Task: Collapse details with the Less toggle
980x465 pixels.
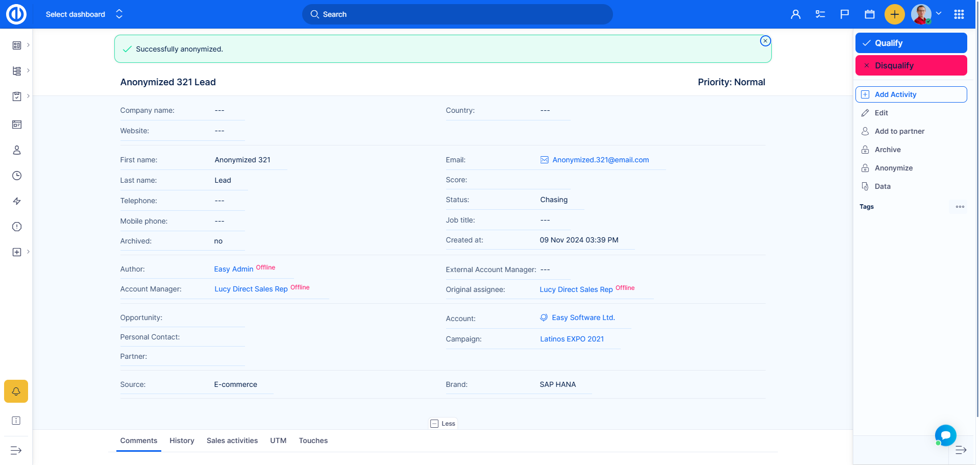Action: click(443, 424)
